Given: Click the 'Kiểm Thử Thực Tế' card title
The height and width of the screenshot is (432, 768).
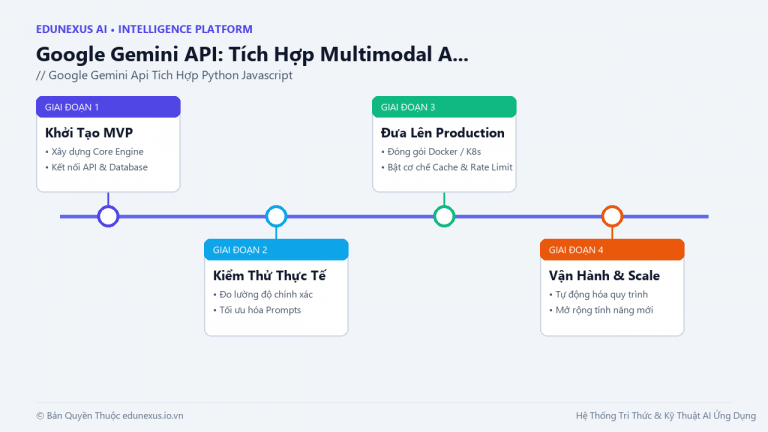Looking at the screenshot, I should [x=269, y=275].
